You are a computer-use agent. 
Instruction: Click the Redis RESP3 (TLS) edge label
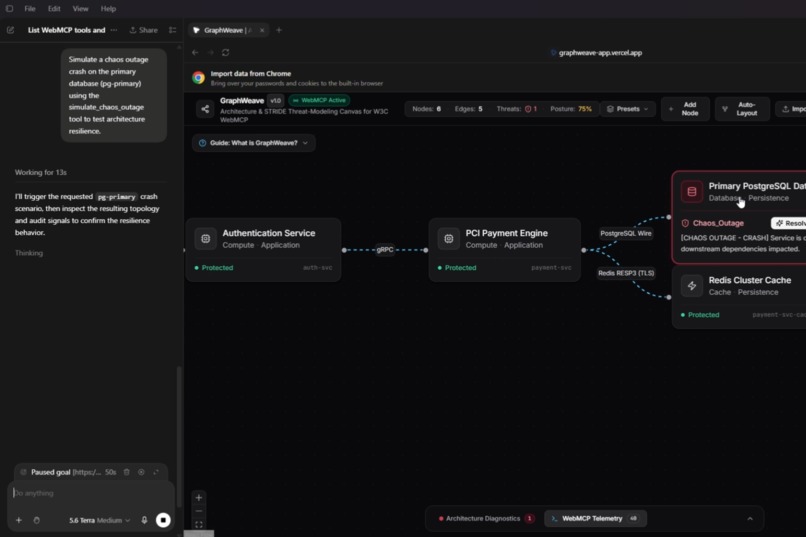pos(626,273)
